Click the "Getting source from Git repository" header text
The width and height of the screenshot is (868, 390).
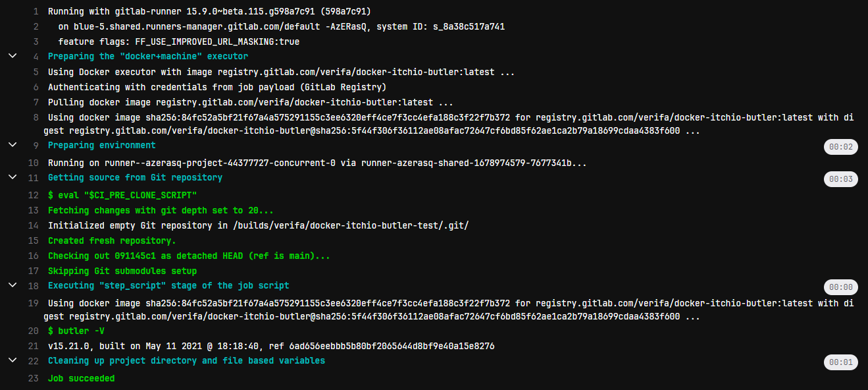click(135, 177)
